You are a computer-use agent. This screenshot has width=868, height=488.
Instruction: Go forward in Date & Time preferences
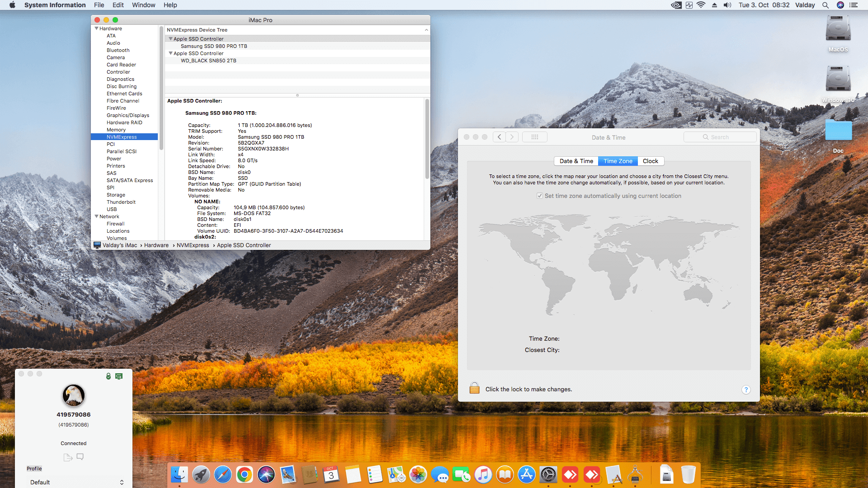tap(512, 137)
